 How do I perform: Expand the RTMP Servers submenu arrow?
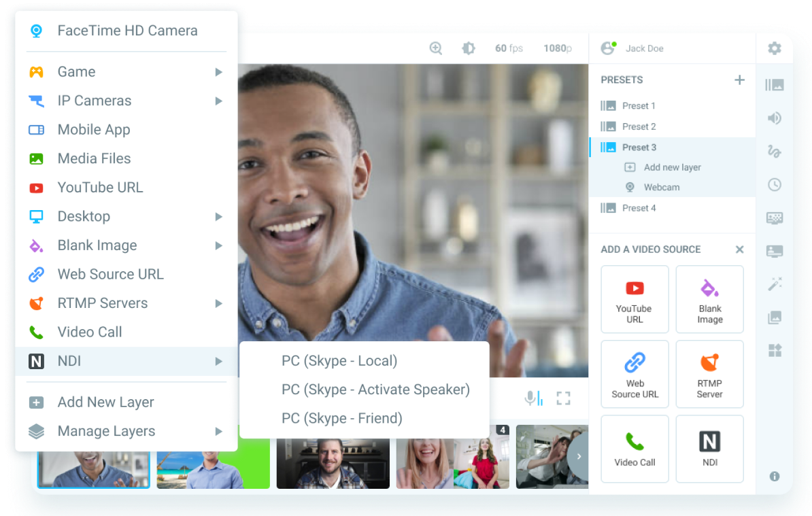click(x=218, y=303)
